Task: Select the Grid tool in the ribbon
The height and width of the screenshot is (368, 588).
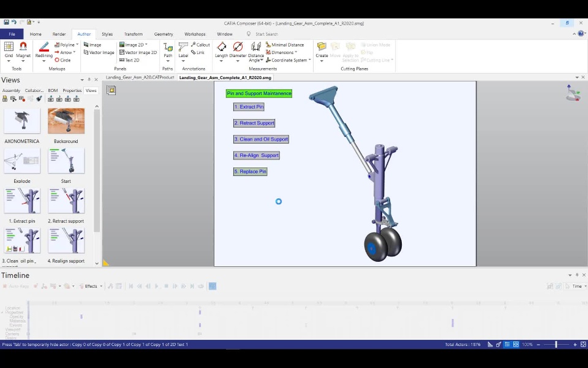Action: 9,50
